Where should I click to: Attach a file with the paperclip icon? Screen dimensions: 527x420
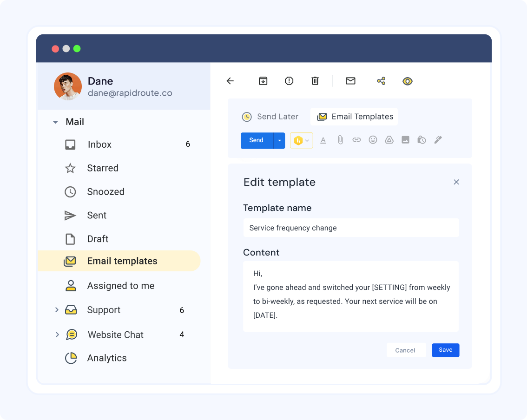point(340,139)
